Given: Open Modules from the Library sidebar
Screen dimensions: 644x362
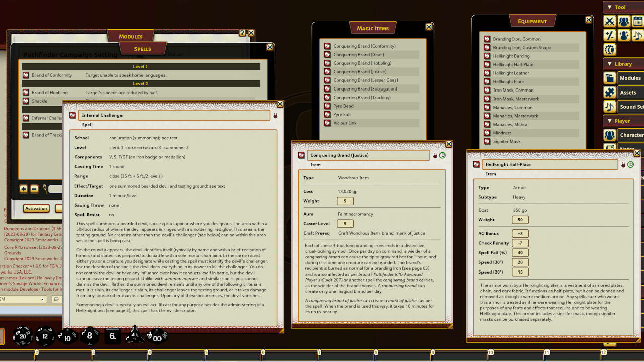Looking at the screenshot, I should 629,78.
